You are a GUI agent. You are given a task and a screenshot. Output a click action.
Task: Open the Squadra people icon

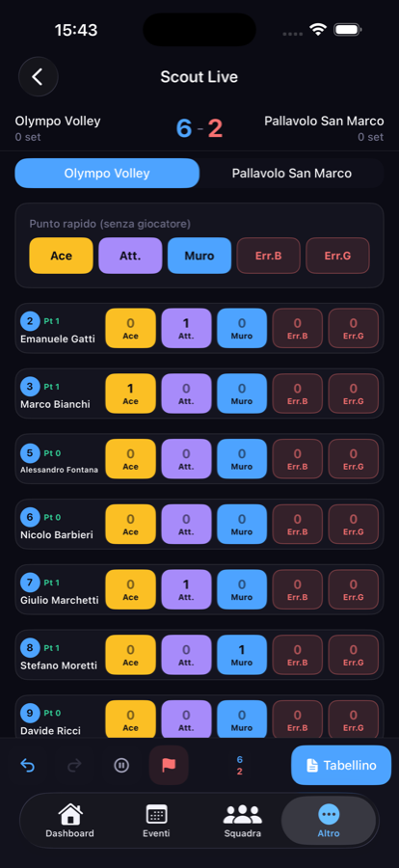[x=243, y=821]
